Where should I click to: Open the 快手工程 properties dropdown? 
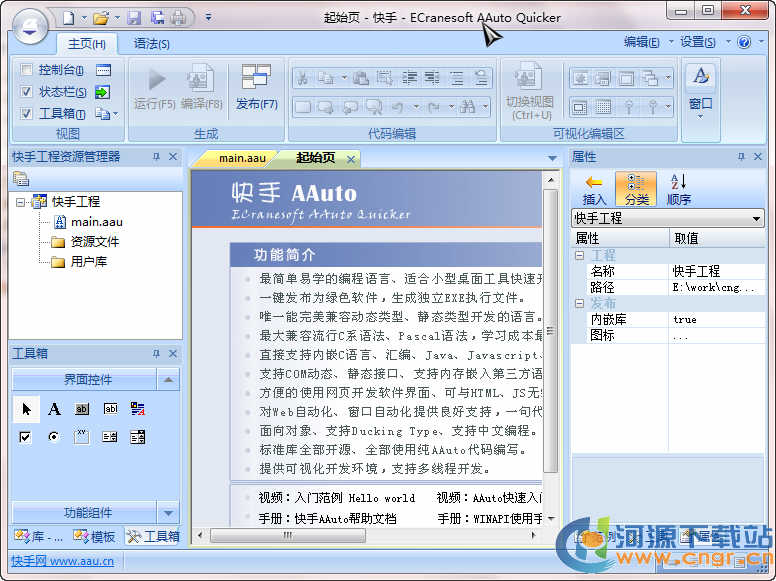756,218
